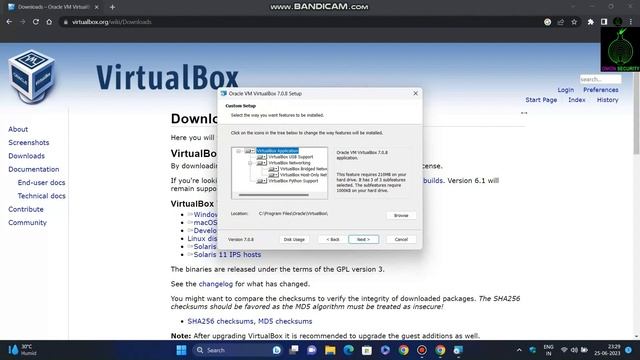Close the Downloads – Oracle VM VirtualBox tab
This screenshot has width=640, height=360.
pos(96,7)
